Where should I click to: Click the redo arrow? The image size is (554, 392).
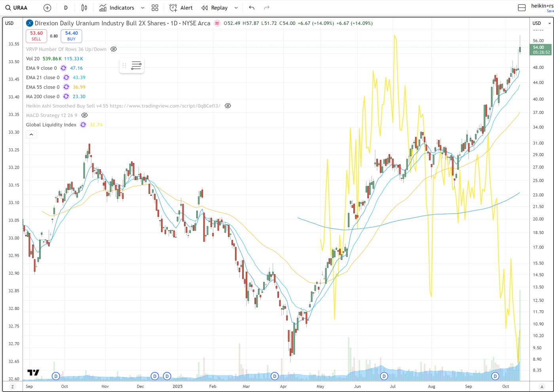coord(267,8)
